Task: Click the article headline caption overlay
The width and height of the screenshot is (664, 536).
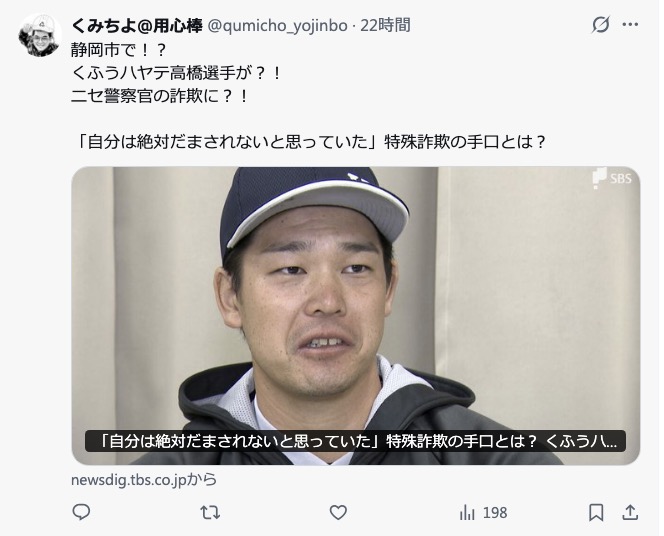Action: click(356, 441)
